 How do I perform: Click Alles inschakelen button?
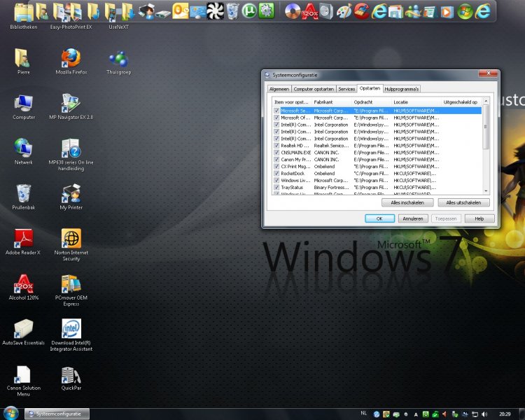[x=407, y=202]
